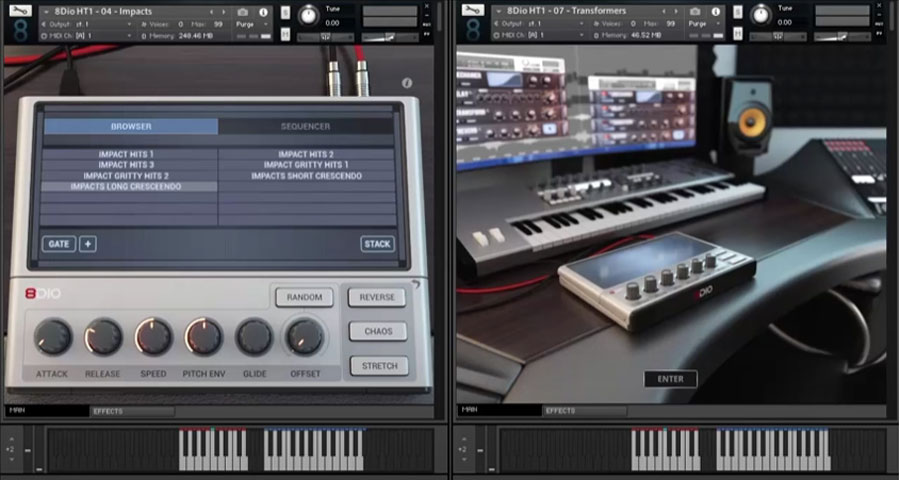The image size is (900, 480).
Task: Expand Impacts instrument name dropdown arrow
Action: click(46, 11)
